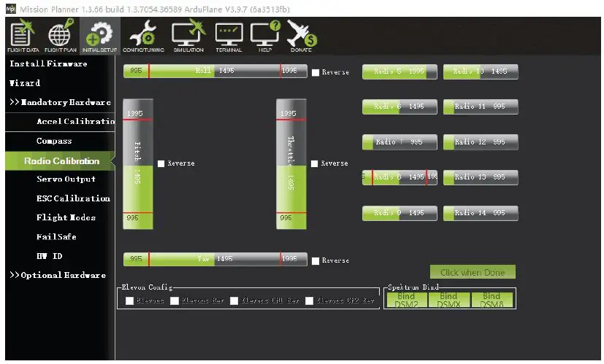Click the Radio 9 channel bar
604x364 pixels.
[x=400, y=213]
